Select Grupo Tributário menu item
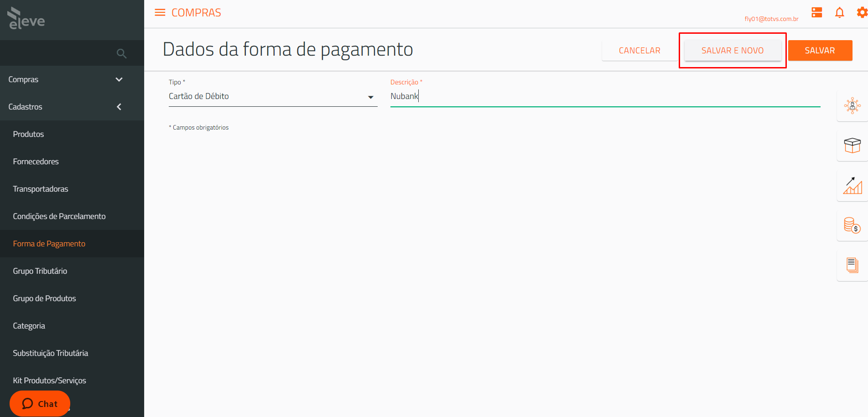 (40, 271)
